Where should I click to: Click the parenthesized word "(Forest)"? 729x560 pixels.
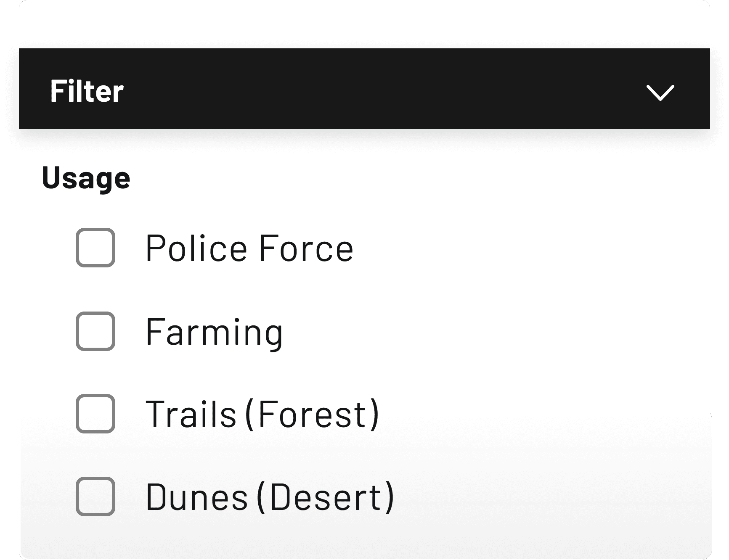tap(313, 415)
